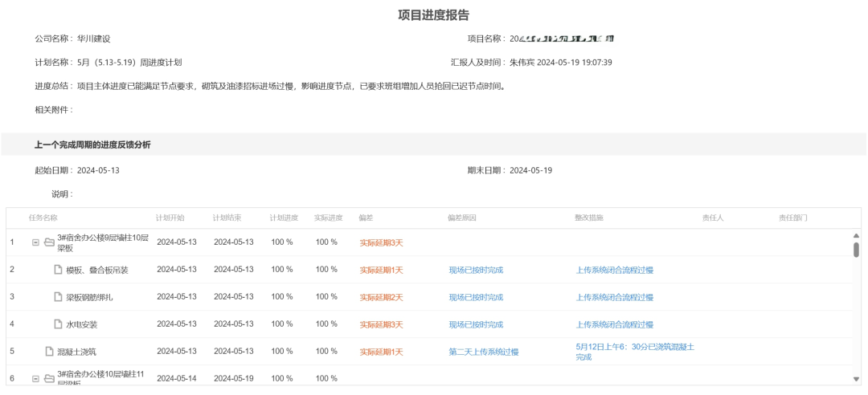
Task: Click the 责任部门 column header
Action: click(792, 218)
